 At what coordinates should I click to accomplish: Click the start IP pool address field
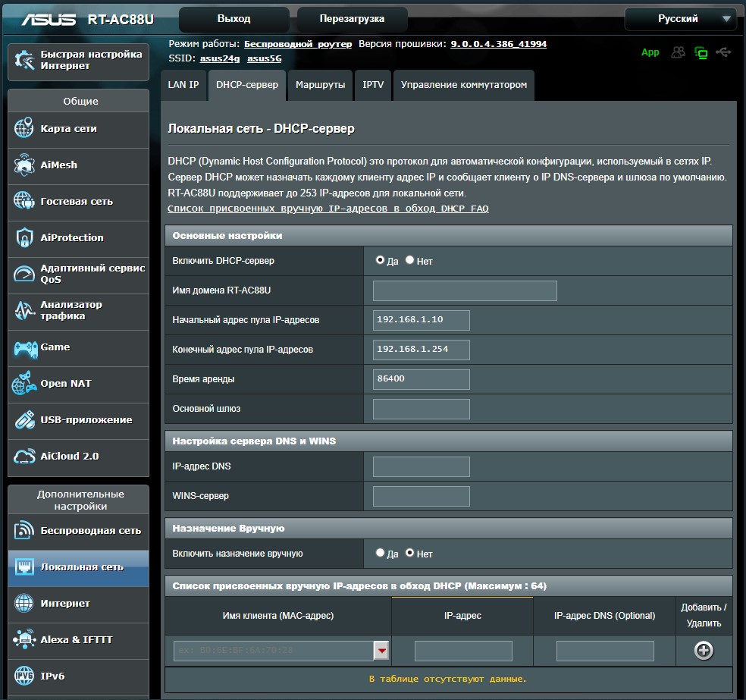[x=422, y=320]
